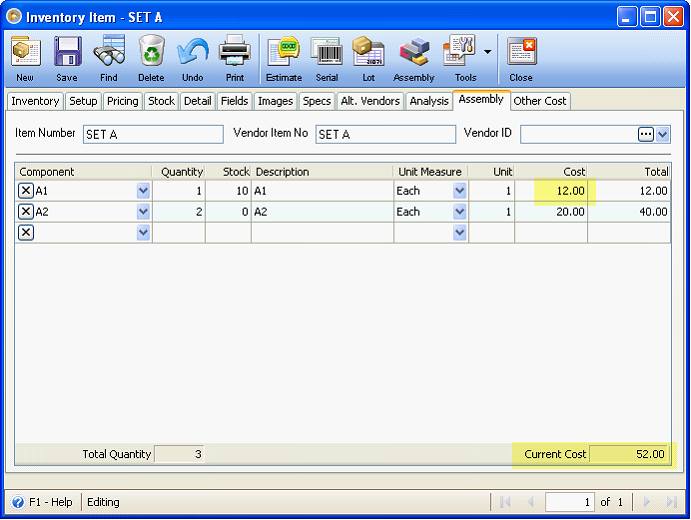Open Serial numbers barcode icon
This screenshot has width=691, height=520.
[327, 52]
